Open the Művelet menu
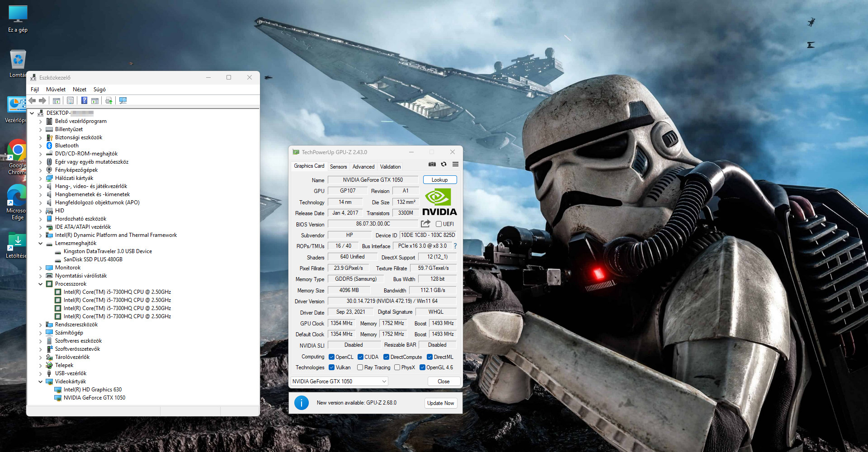The width and height of the screenshot is (868, 452). [56, 89]
